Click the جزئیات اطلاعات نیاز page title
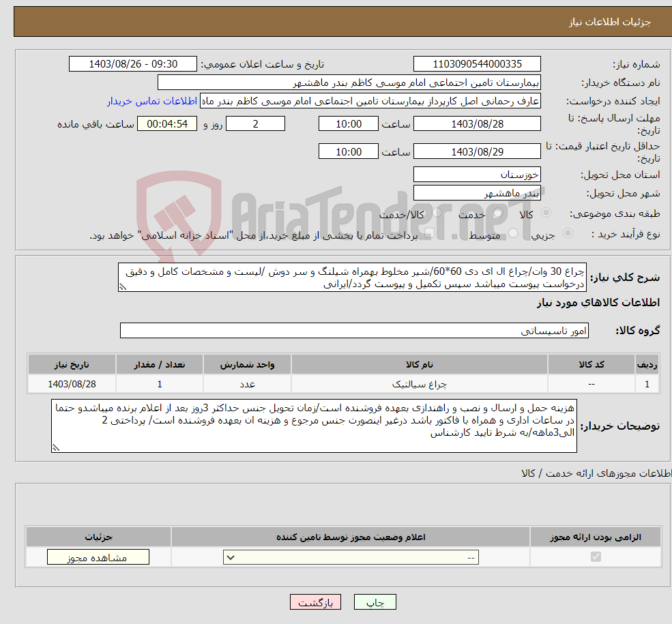672x624 pixels. click(x=610, y=22)
